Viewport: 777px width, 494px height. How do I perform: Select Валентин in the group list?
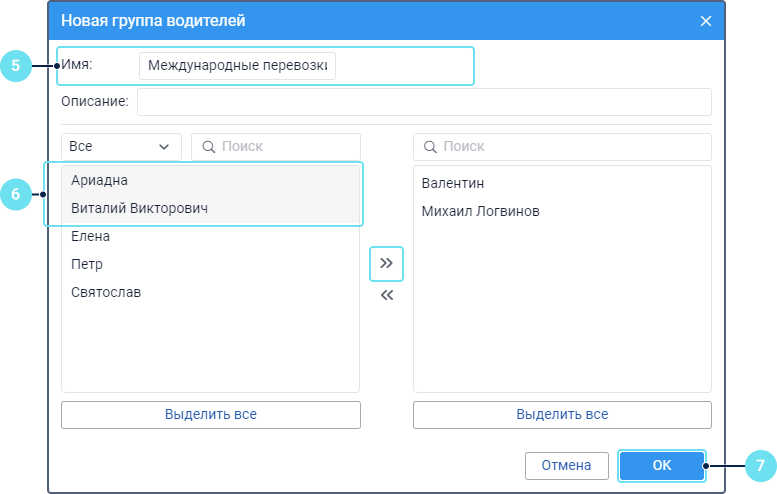coord(453,184)
